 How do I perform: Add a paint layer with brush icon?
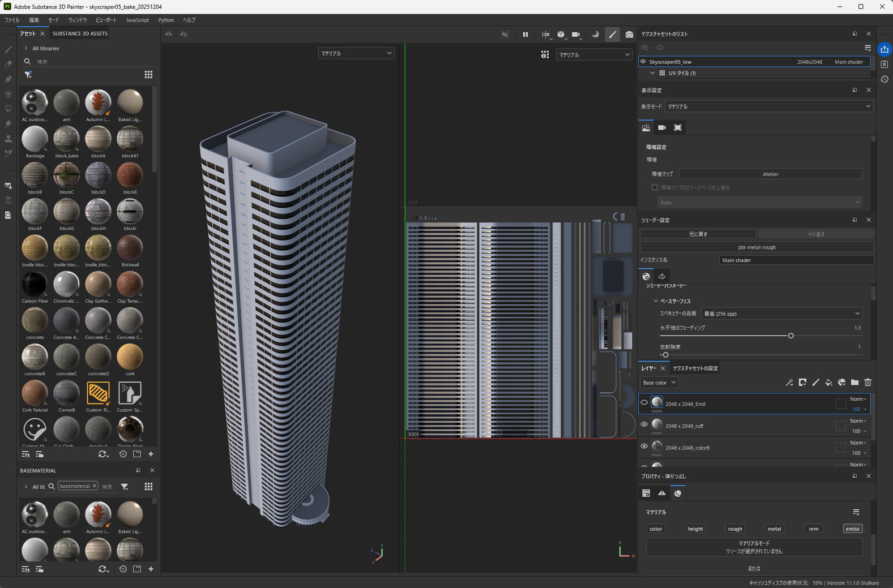[815, 383]
